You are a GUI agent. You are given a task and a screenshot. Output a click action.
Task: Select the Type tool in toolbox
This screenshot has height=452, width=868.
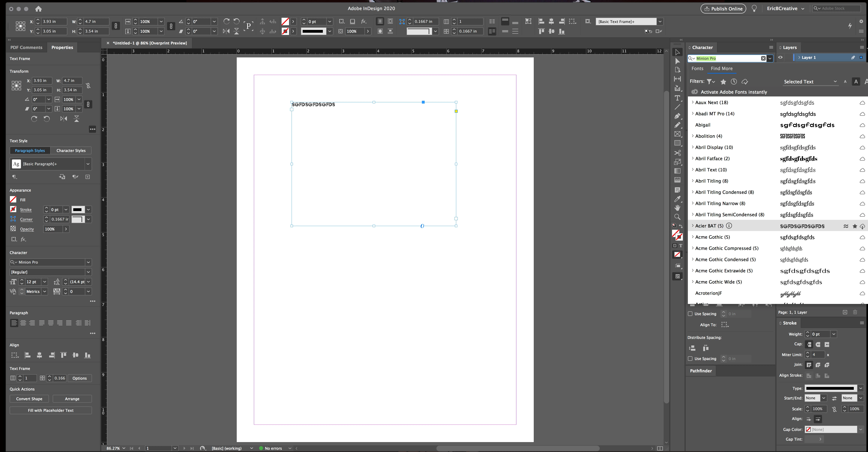[x=677, y=98]
